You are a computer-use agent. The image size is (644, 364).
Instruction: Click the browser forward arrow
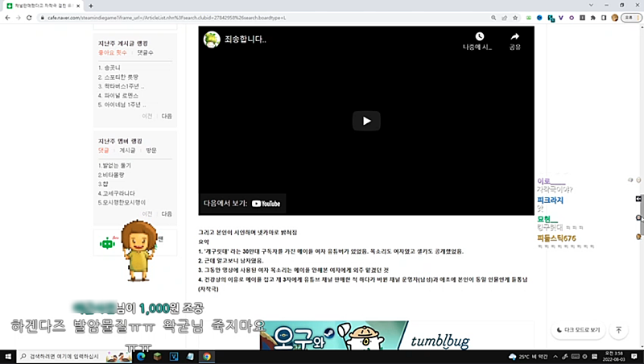pyautogui.click(x=18, y=18)
